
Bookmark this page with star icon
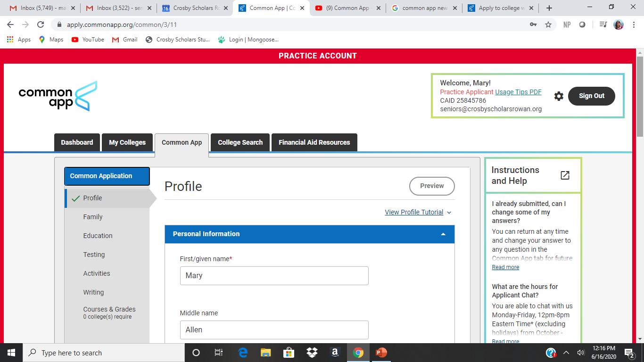(548, 25)
